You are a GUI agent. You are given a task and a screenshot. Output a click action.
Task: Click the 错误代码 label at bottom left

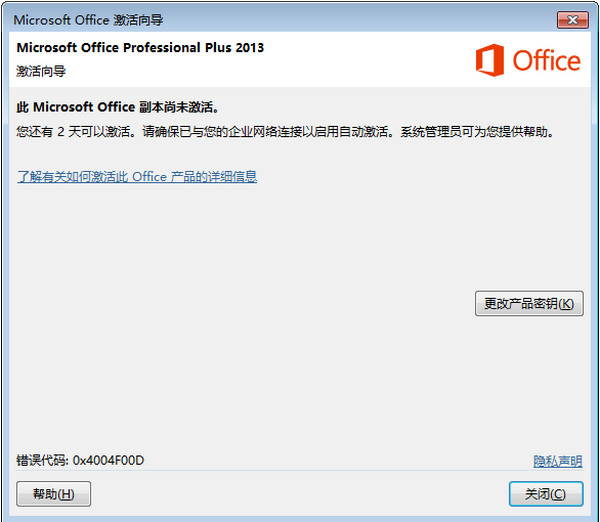(41, 460)
